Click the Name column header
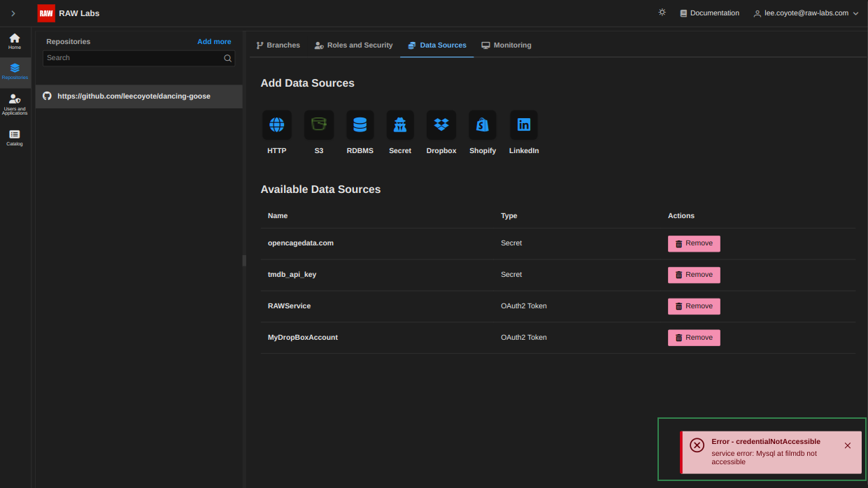The image size is (868, 488). 278,216
